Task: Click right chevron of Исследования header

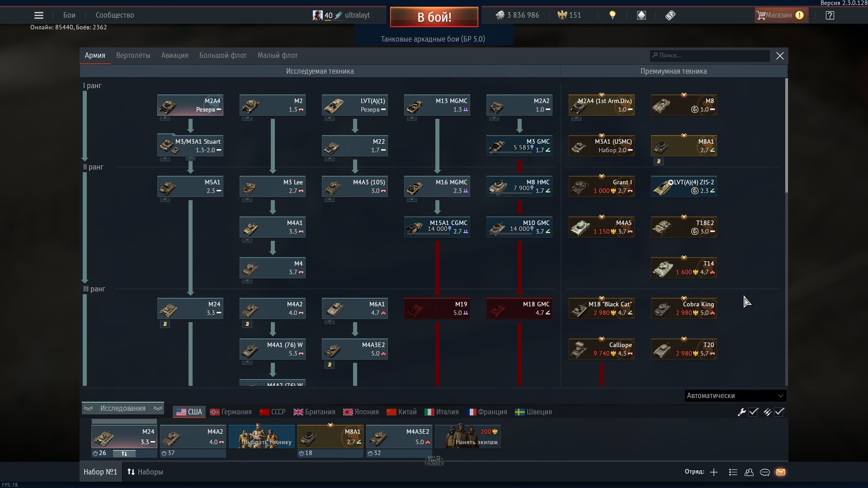Action: pos(158,408)
